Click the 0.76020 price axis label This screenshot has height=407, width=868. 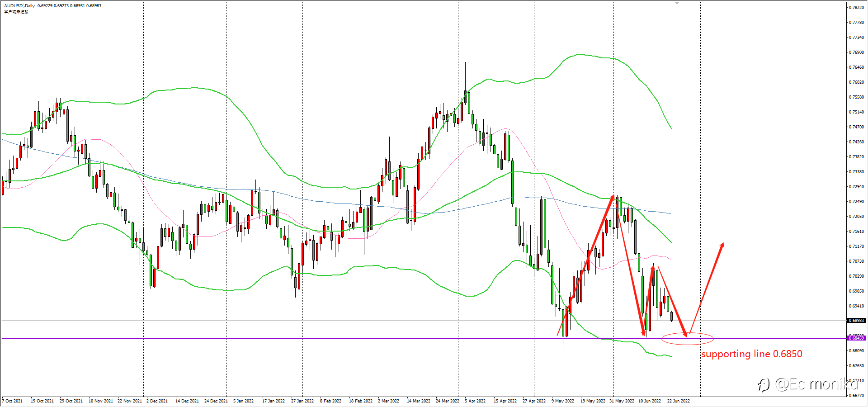(x=856, y=82)
